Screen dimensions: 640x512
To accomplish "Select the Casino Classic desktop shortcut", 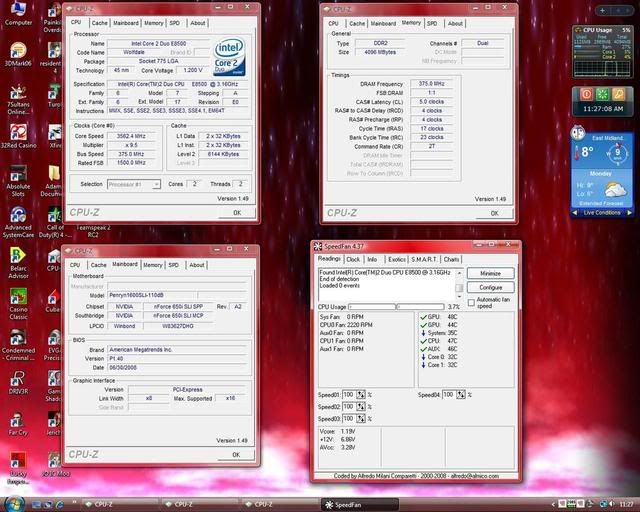I will [x=18, y=304].
